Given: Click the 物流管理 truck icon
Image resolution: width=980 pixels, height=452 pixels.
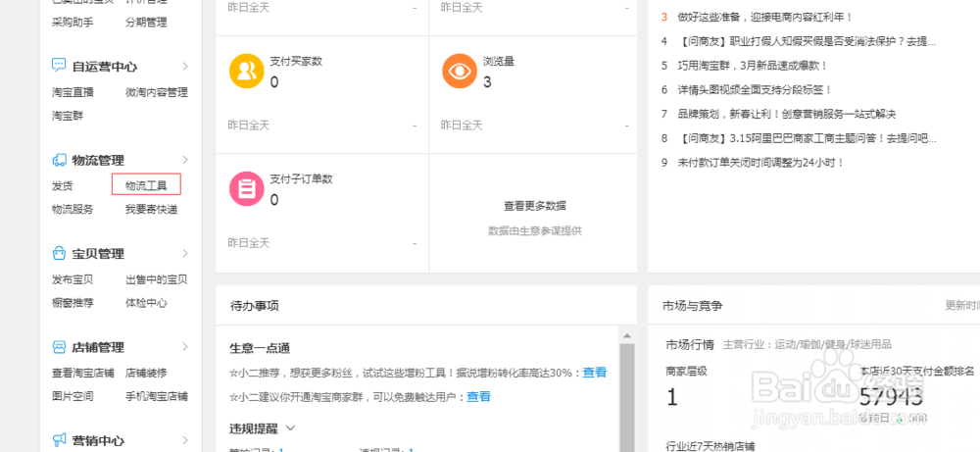Looking at the screenshot, I should 59,160.
